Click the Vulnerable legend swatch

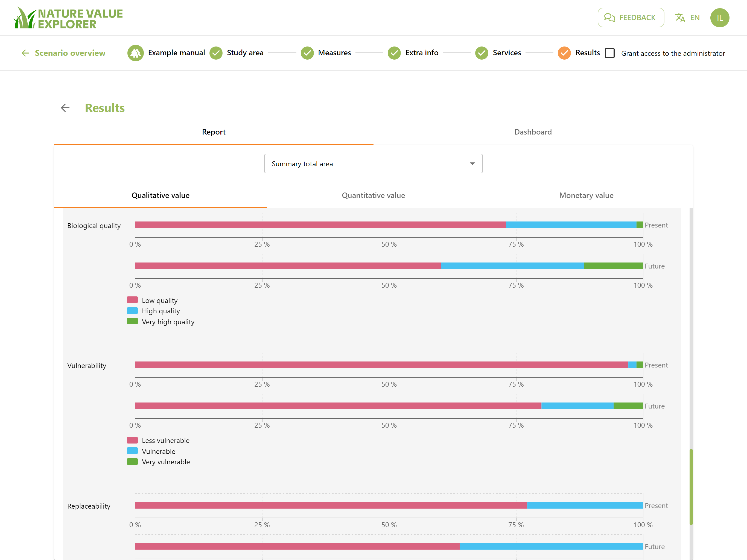[132, 451]
